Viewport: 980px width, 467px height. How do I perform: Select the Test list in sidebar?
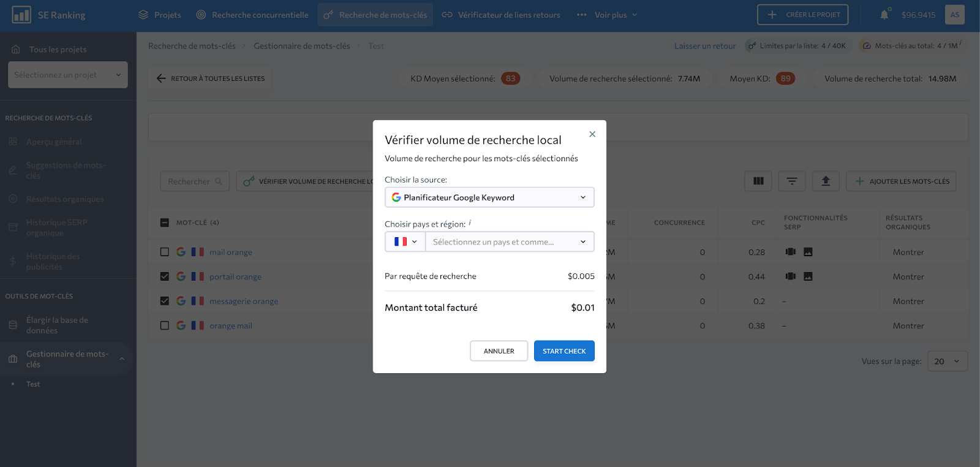point(33,384)
